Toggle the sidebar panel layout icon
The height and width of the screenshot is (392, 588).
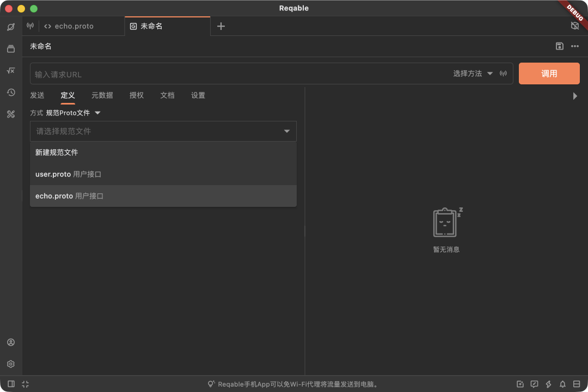coord(11,384)
